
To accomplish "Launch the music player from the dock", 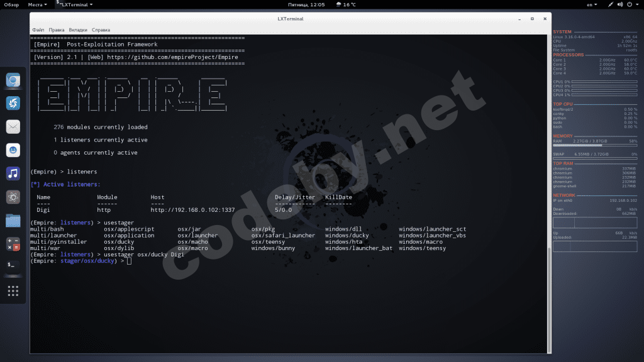I will pyautogui.click(x=13, y=173).
